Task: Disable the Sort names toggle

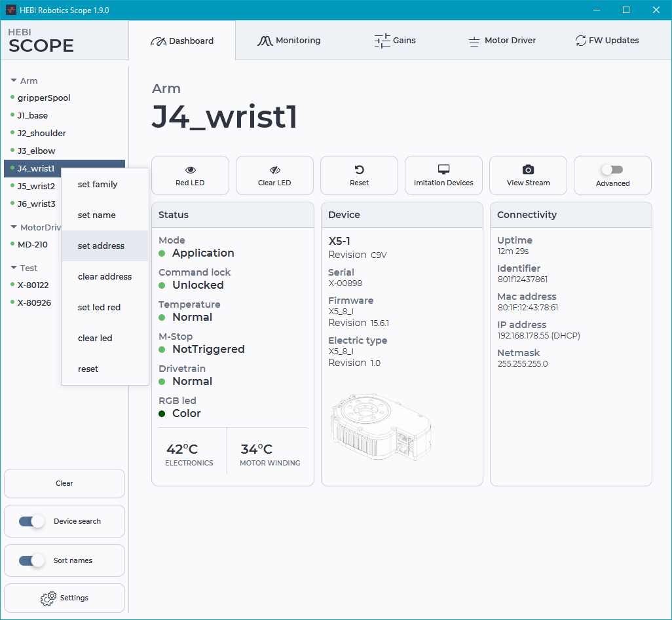Action: coord(31,560)
